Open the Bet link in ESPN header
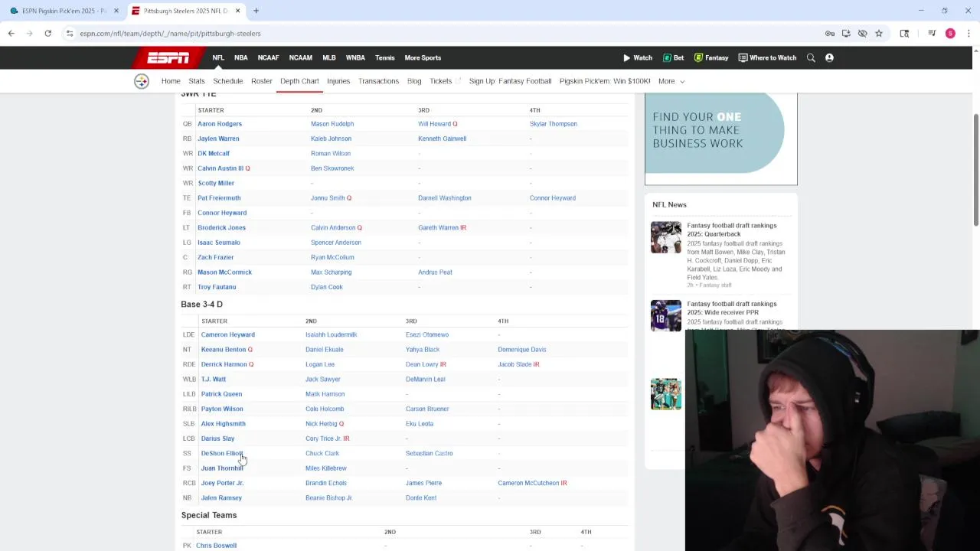980x551 pixels. pyautogui.click(x=674, y=57)
